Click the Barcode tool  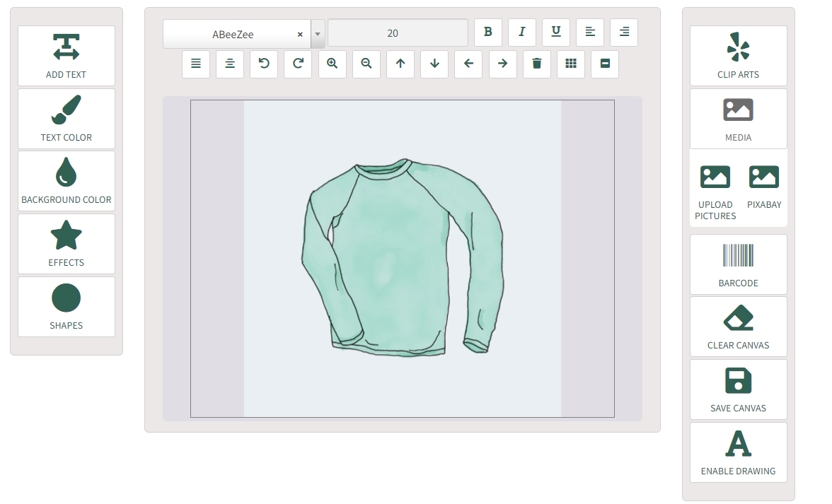click(738, 264)
